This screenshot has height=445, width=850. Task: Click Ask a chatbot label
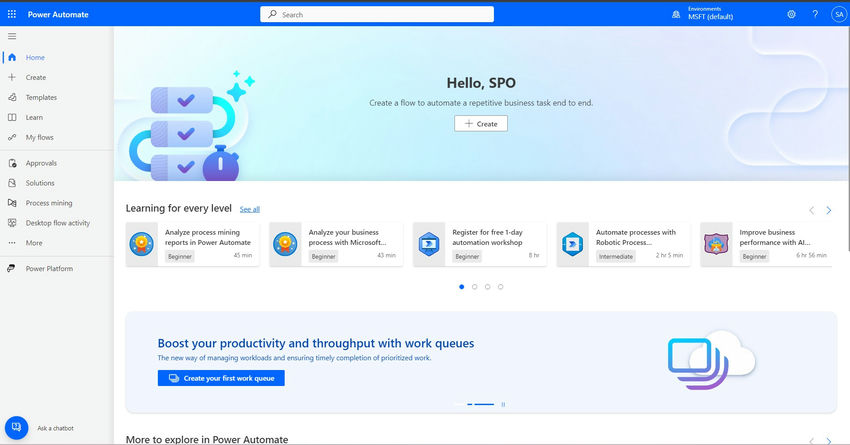point(55,428)
